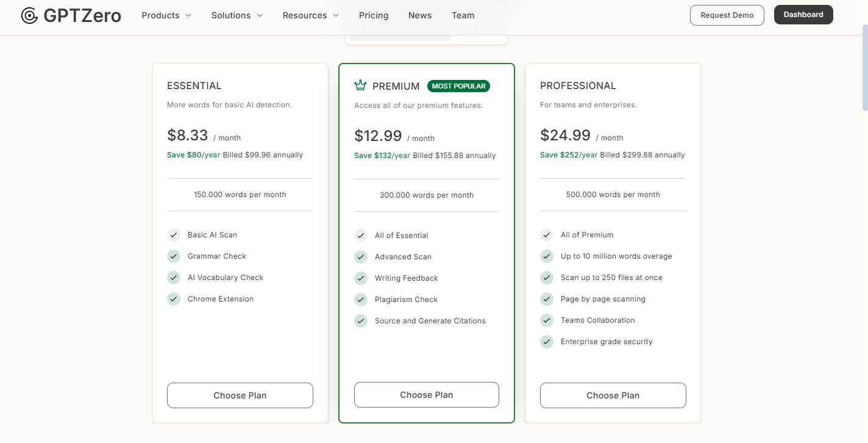Image resolution: width=868 pixels, height=443 pixels.
Task: Click the $8.33 price text
Action: point(188,135)
